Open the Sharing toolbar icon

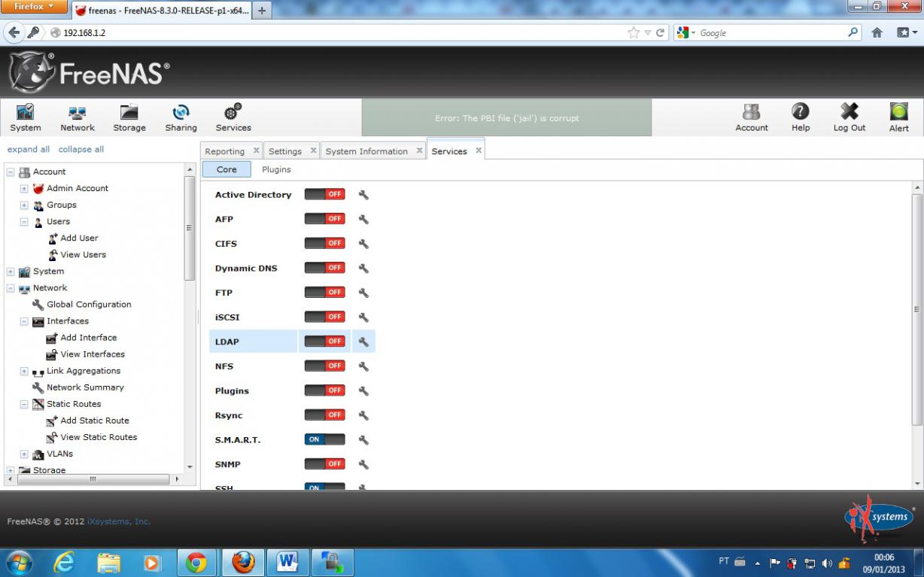pyautogui.click(x=181, y=118)
